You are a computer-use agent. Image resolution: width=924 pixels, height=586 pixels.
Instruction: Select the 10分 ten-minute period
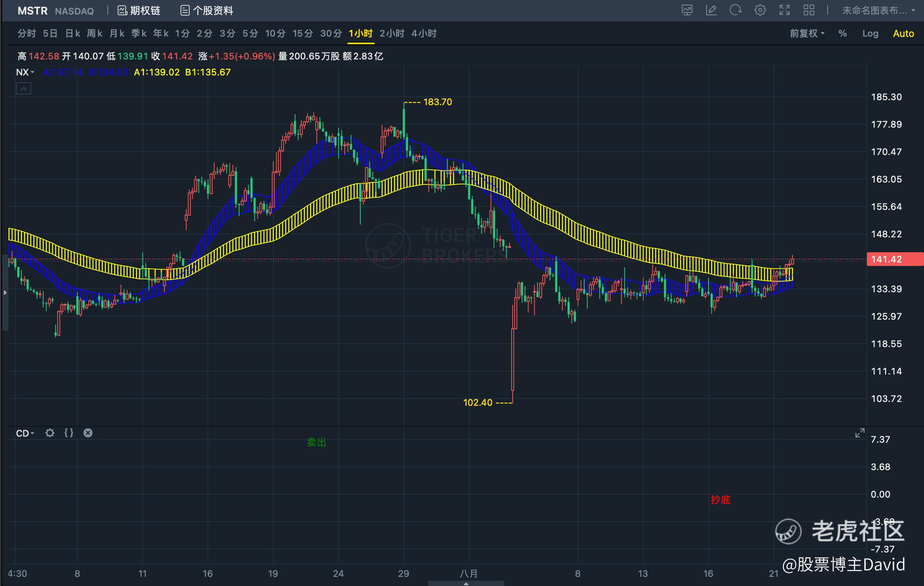pos(275,34)
